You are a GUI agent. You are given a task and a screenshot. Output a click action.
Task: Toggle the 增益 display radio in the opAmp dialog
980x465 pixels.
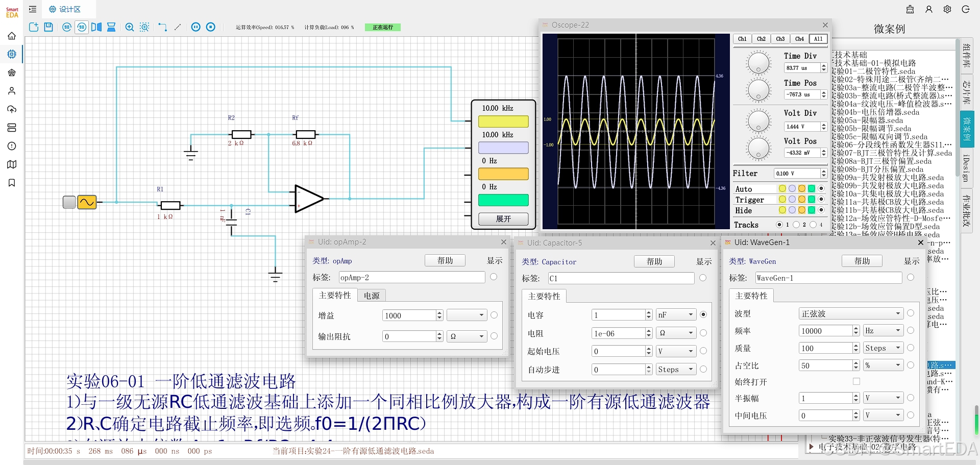pos(494,315)
